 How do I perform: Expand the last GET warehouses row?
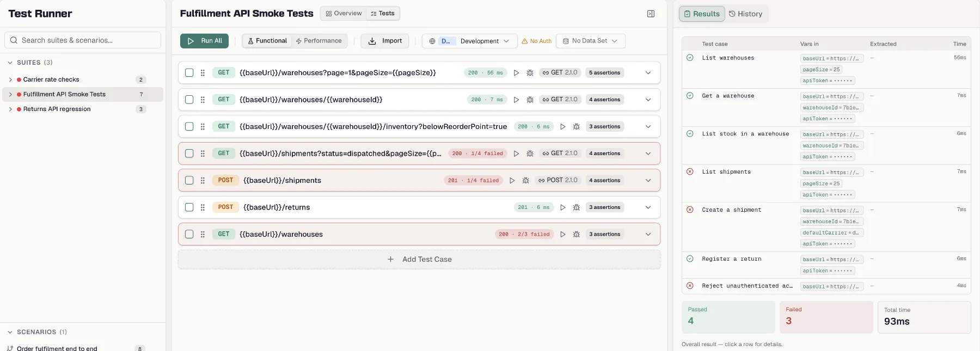[x=648, y=235]
